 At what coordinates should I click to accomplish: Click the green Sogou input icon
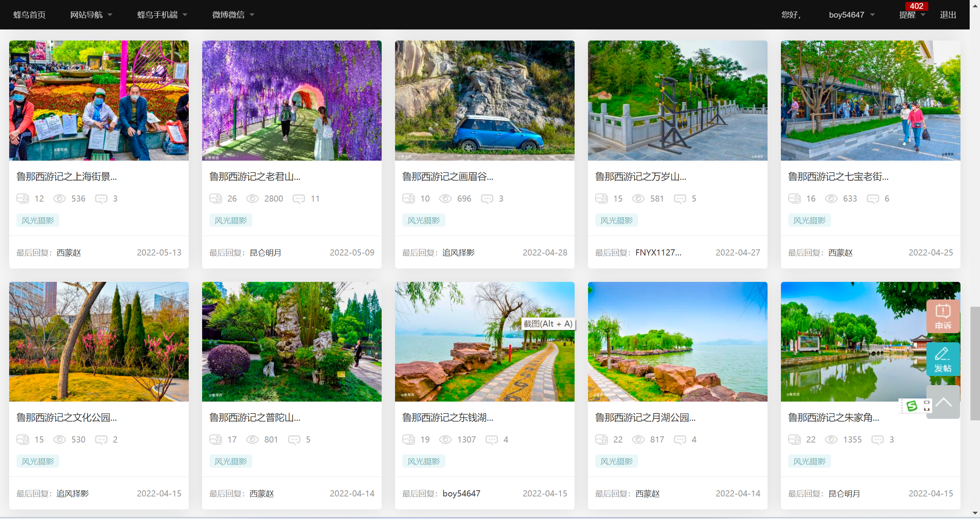[911, 406]
